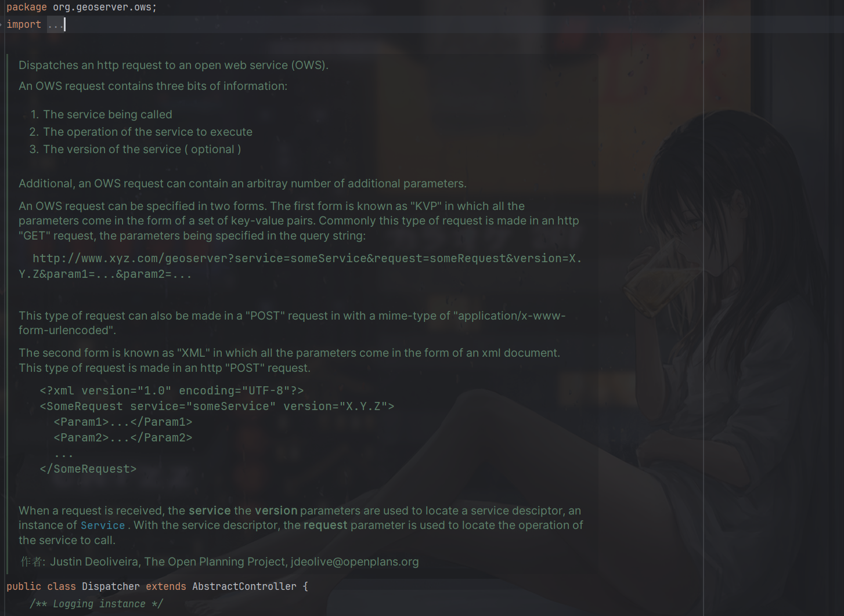
Task: Place cursor on the Dispatcher class name
Action: (110, 586)
